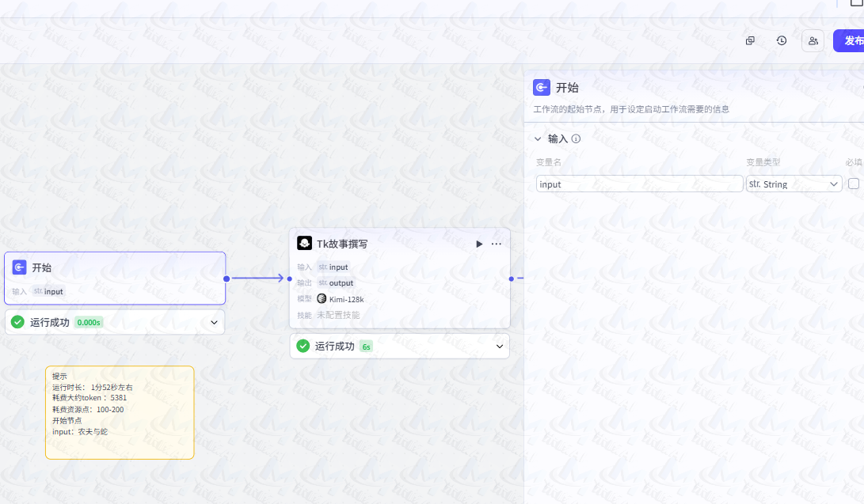Screen dimensions: 864x504
Task: Expand the 运行成功 result under Tk故事撰写
Action: (x=499, y=346)
